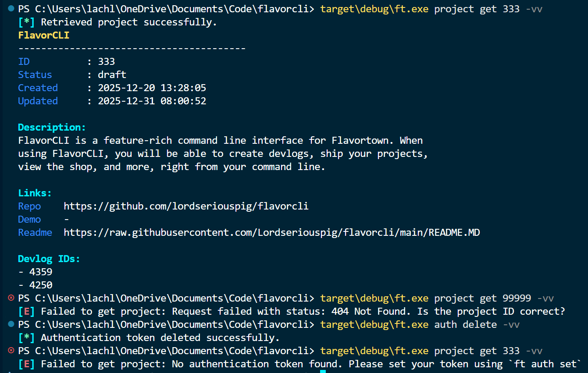588x373 pixels.
Task: Click the Description: heading
Action: click(x=52, y=128)
